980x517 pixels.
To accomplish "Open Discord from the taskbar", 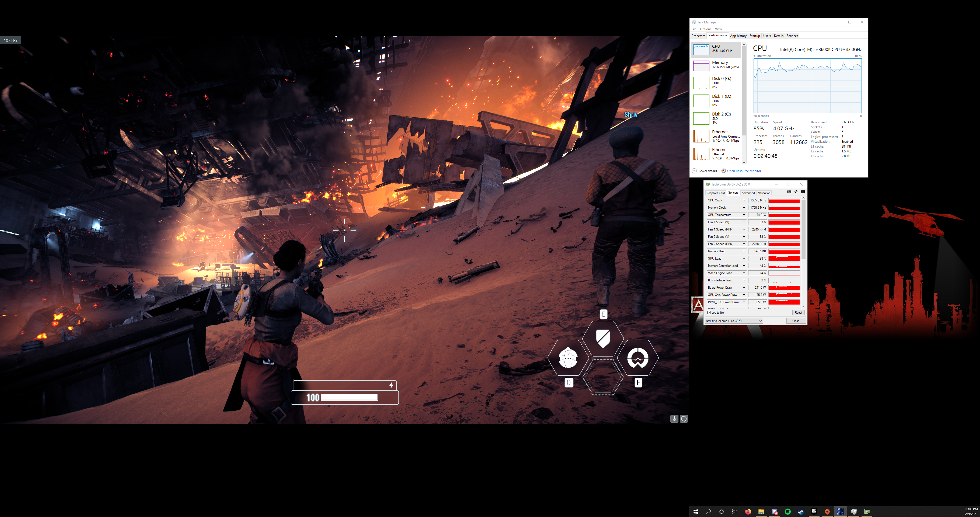I will point(775,512).
